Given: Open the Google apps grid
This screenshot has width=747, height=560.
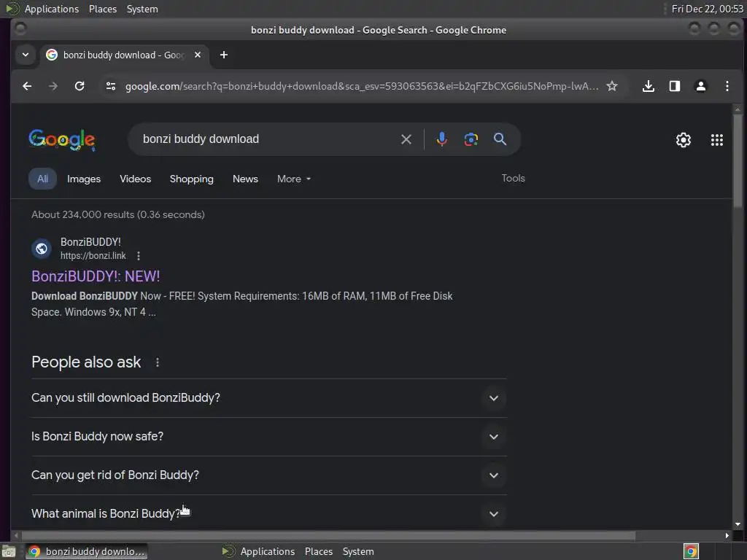Looking at the screenshot, I should 717,140.
